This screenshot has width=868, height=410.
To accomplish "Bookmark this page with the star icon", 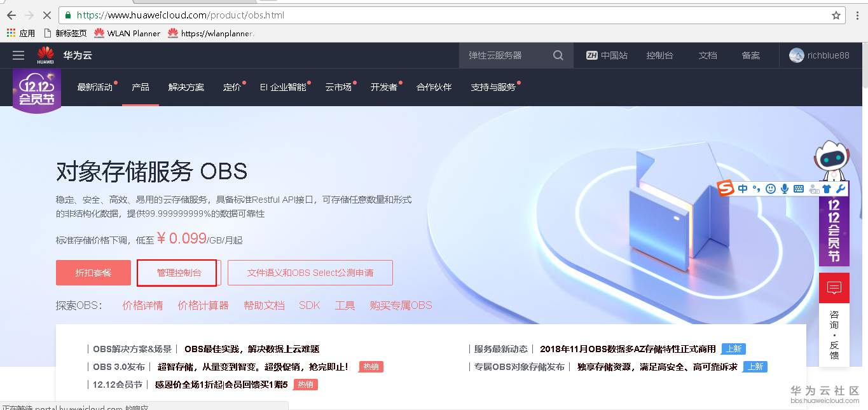I will point(836,15).
